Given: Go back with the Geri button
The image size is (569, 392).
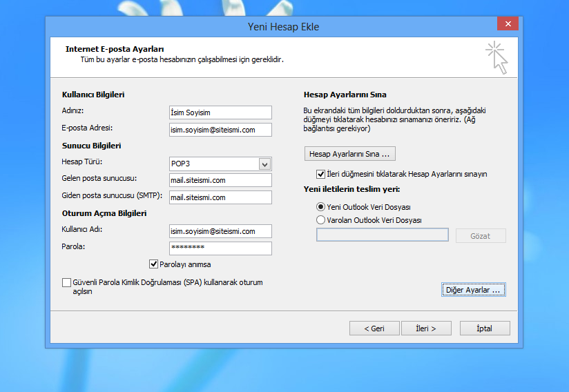Looking at the screenshot, I should [x=374, y=329].
